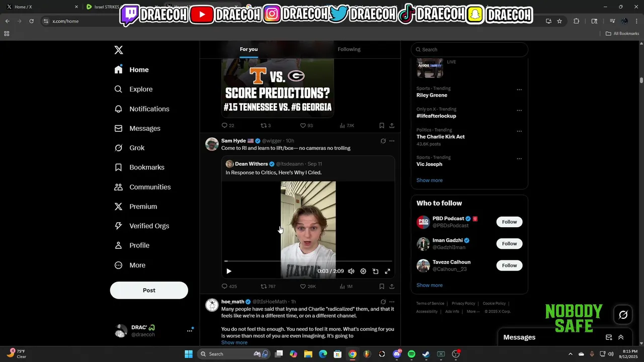Viewport: 644px width, 362px height.
Task: Enter fullscreen on the video player
Action: pyautogui.click(x=387, y=271)
